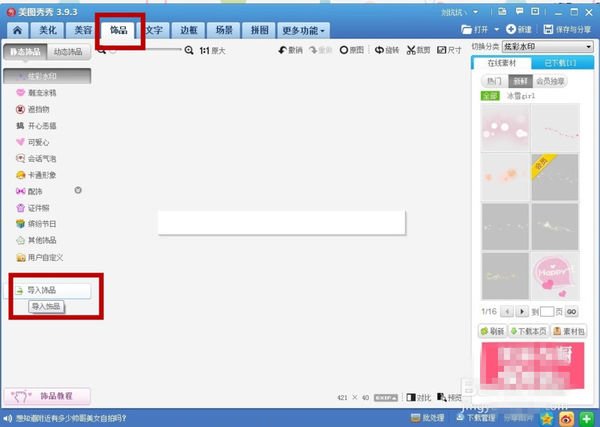Viewport: 600px width, 427px height.
Task: Click the 原图 original image icon
Action: click(354, 49)
